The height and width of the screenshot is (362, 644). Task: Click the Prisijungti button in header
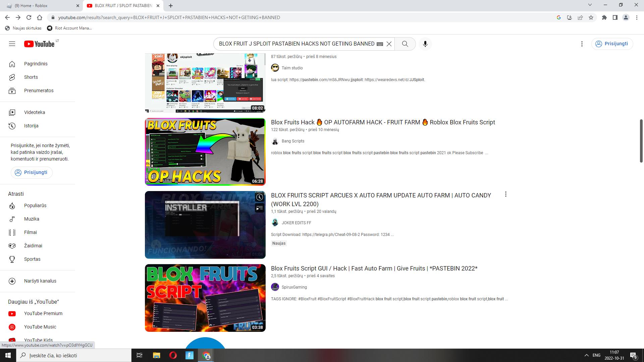pos(612,44)
